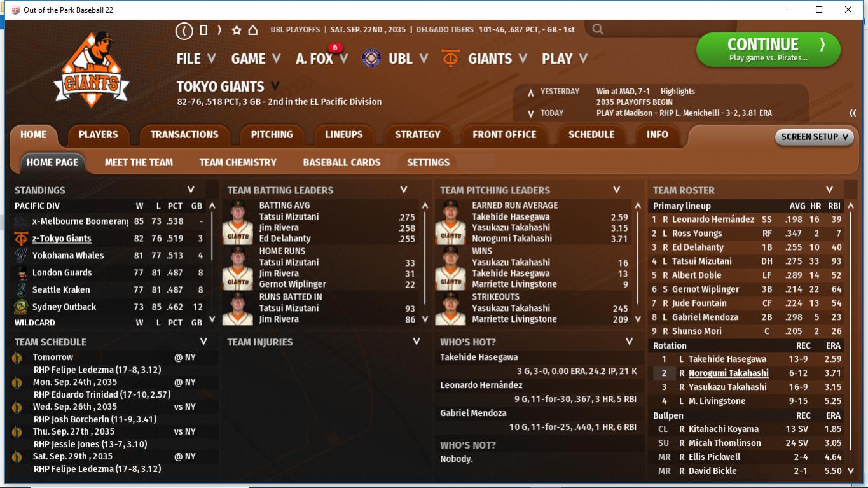Screen dimensions: 868x488
Task: Show previous news with Yesterday up arrow
Action: pyautogui.click(x=530, y=92)
